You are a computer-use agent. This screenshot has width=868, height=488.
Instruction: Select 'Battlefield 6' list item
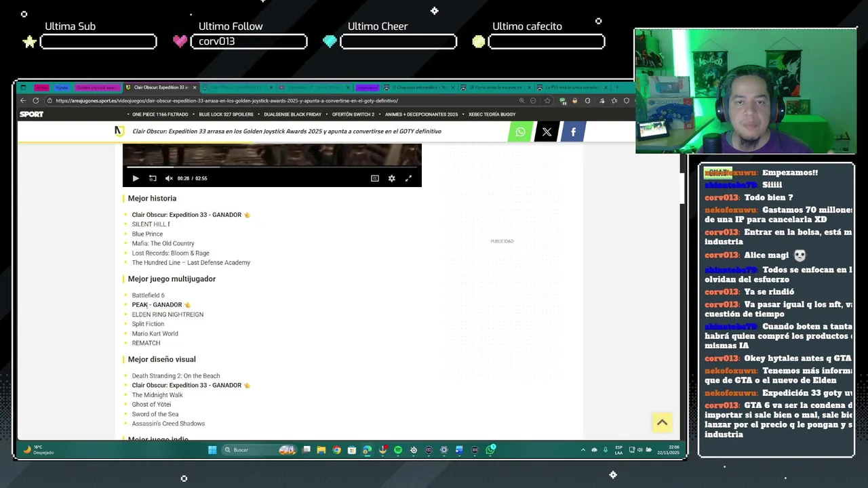pyautogui.click(x=148, y=296)
